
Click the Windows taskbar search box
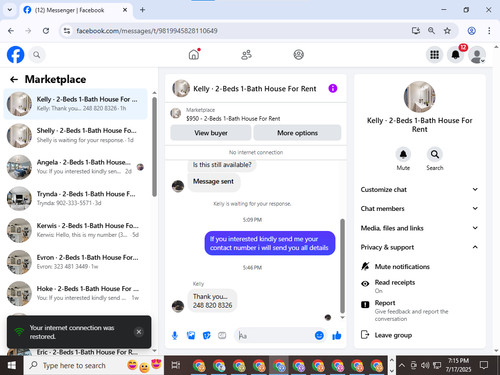(93, 365)
